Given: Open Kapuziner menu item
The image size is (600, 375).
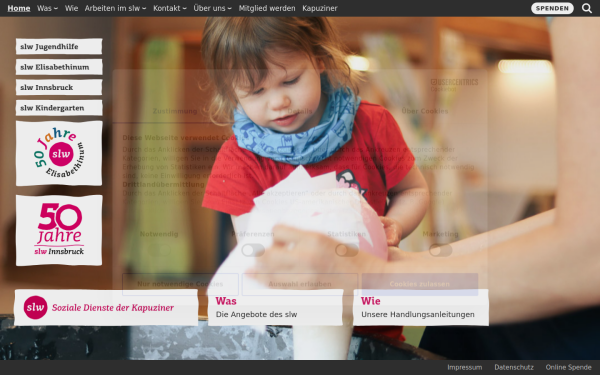Looking at the screenshot, I should coord(320,8).
